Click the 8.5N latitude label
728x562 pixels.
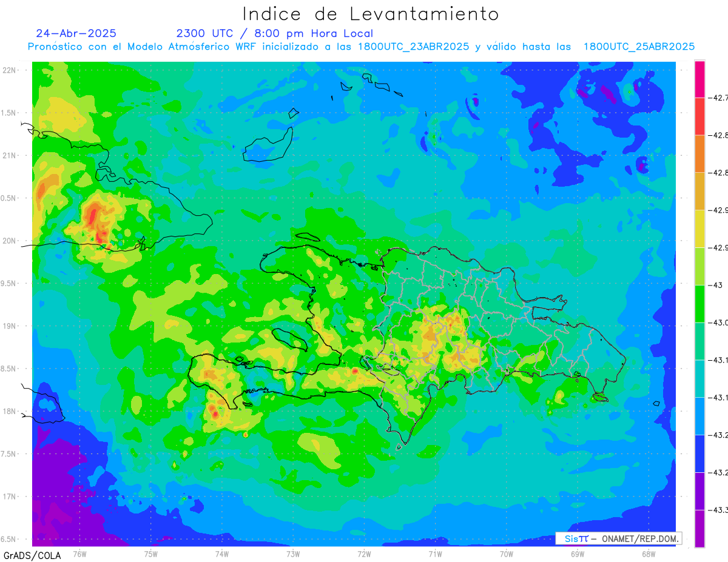[x=9, y=369]
